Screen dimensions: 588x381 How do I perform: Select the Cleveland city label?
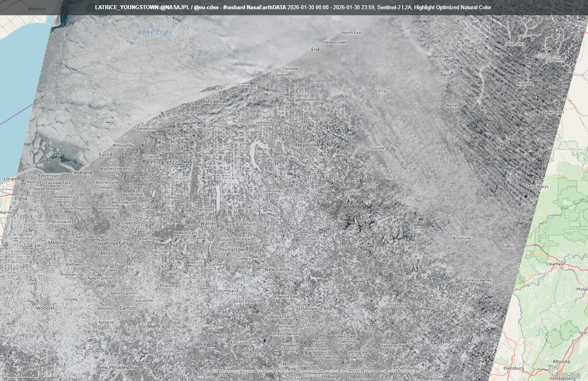pyautogui.click(x=81, y=173)
